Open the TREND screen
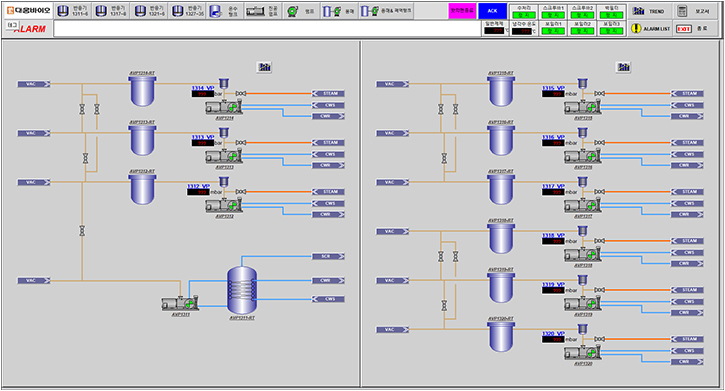Viewport: 725px width, 391px height. [649, 11]
